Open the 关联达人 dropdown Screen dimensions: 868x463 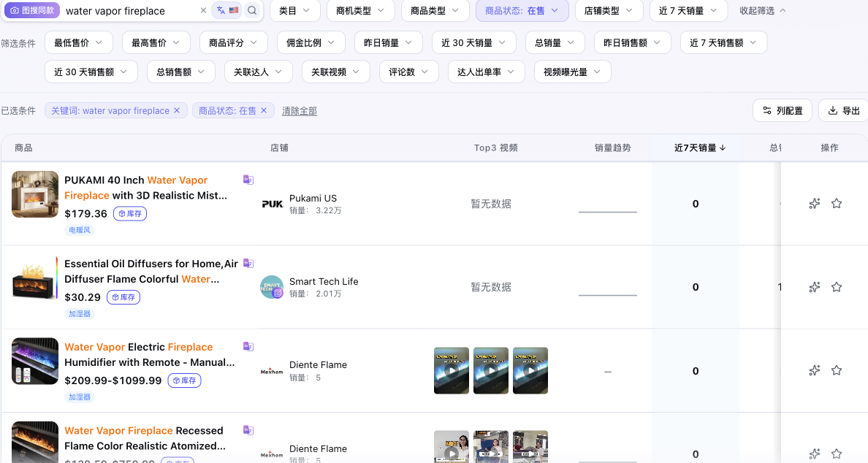pos(259,72)
